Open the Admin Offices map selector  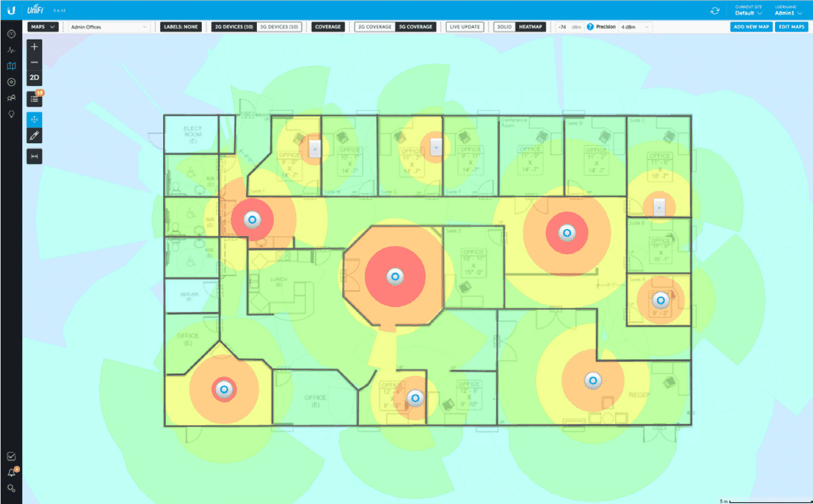pyautogui.click(x=108, y=27)
